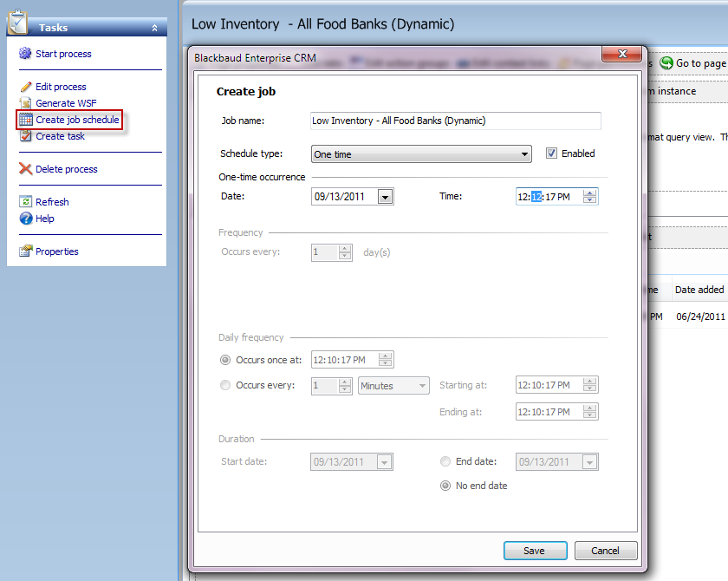Click the Ending at time spinner
The image size is (728, 581).
(x=589, y=412)
